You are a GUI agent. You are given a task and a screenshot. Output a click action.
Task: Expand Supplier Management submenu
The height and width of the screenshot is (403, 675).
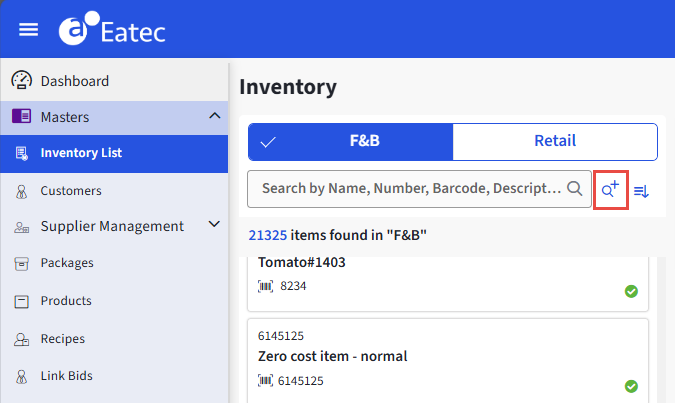point(214,225)
